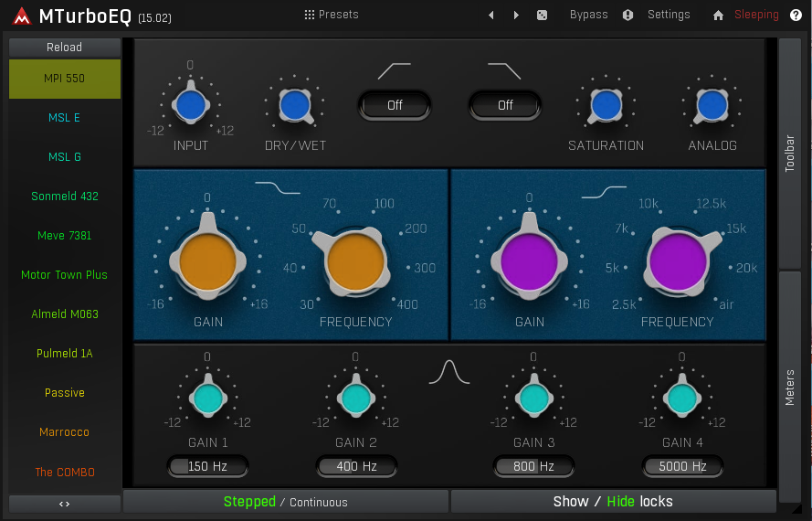Click the MTurboEQ title text
This screenshot has width=812, height=521.
pos(86,16)
